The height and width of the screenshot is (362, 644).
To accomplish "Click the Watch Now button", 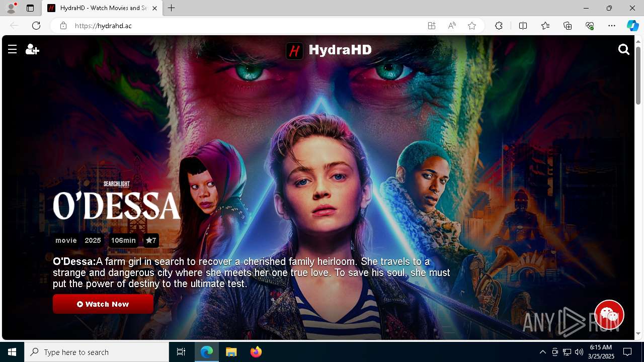I will click(103, 304).
